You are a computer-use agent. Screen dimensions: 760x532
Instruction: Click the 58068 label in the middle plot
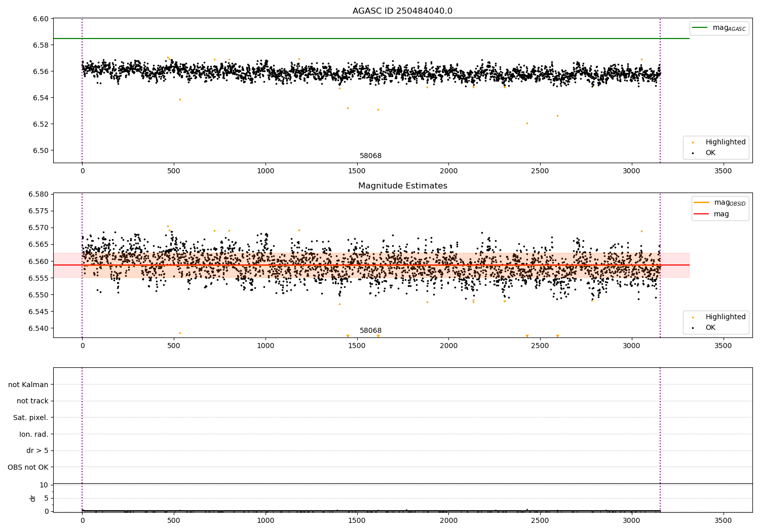[370, 331]
